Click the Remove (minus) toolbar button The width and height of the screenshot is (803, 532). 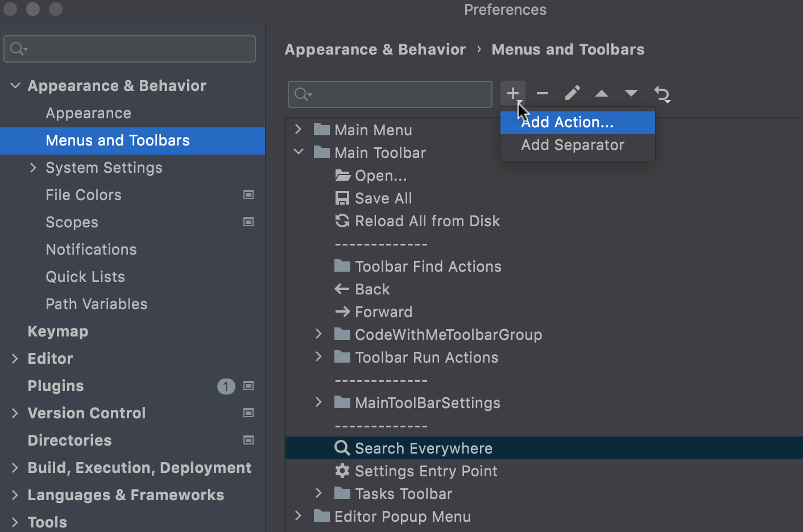coord(543,93)
